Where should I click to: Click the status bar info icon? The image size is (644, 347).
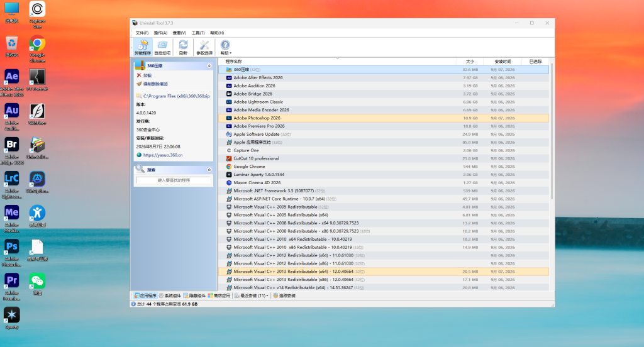pyautogui.click(x=133, y=304)
